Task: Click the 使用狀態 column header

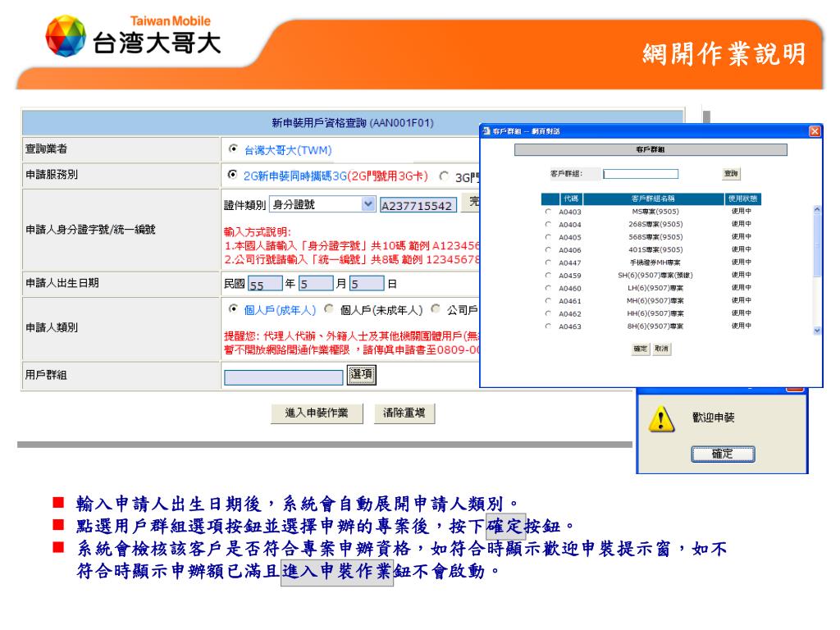Action: click(742, 199)
